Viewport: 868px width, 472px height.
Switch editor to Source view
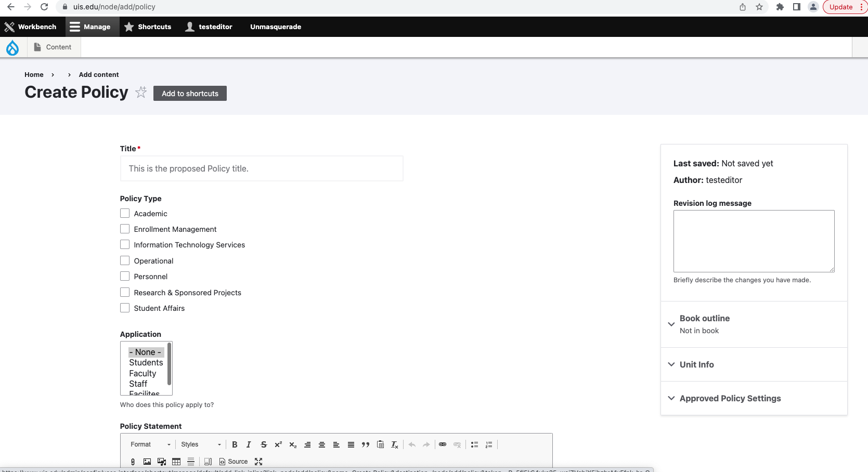(x=234, y=462)
